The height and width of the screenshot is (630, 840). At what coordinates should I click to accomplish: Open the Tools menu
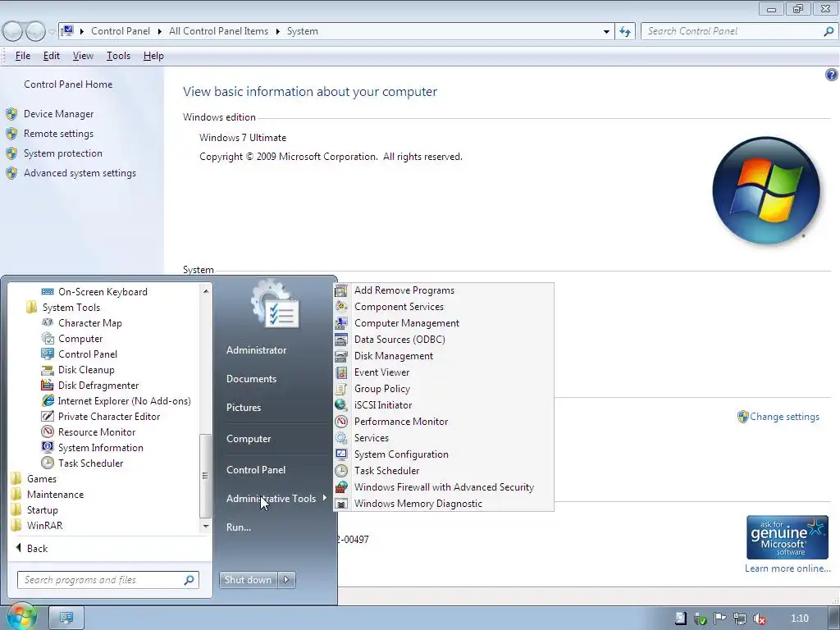click(118, 56)
